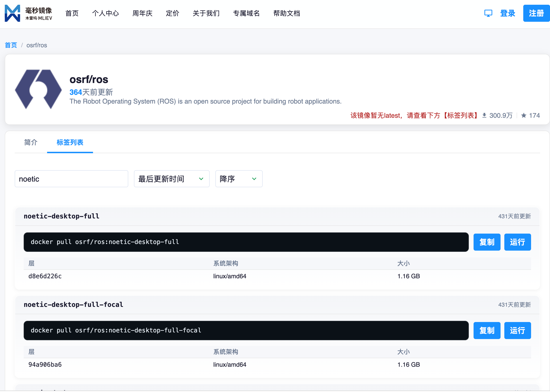550x392 pixels.
Task: Click 431天前更新 on the noetic-desktop-full-focal card
Action: coord(515,305)
